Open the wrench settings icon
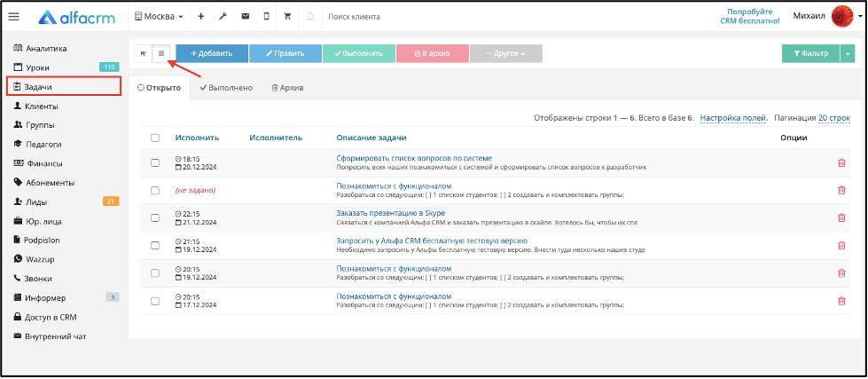The width and height of the screenshot is (868, 379). (x=223, y=17)
